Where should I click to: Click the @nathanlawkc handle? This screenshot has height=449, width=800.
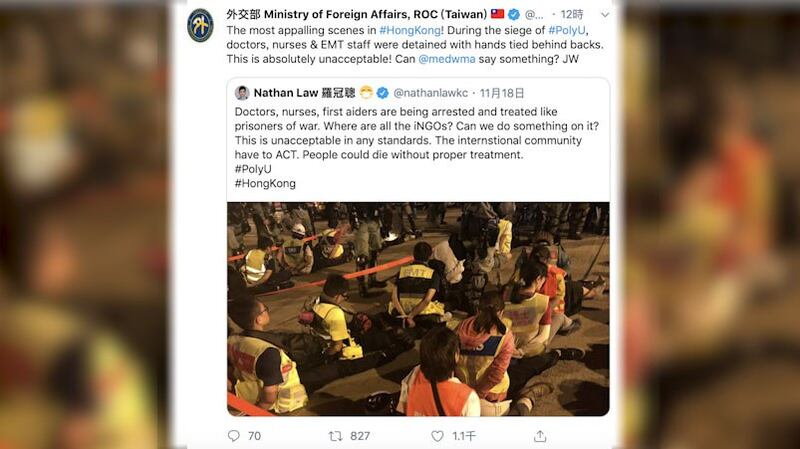coord(431,93)
